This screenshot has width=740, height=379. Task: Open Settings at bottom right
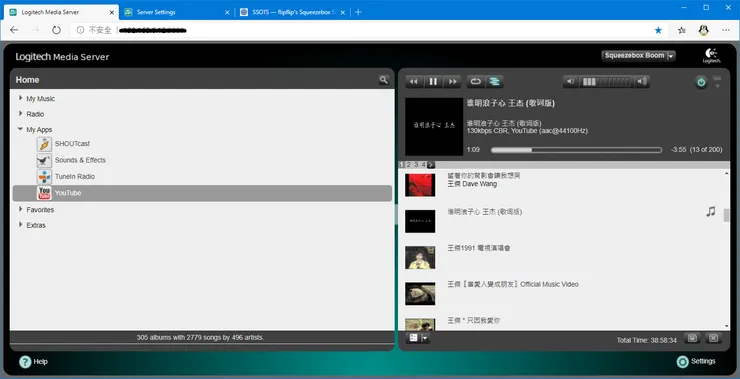click(x=696, y=362)
